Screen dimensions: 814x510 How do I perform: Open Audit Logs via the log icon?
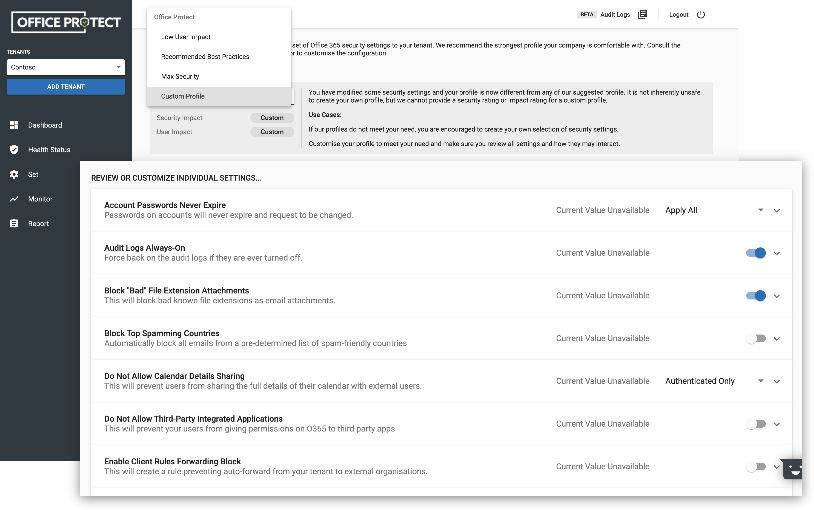click(643, 15)
